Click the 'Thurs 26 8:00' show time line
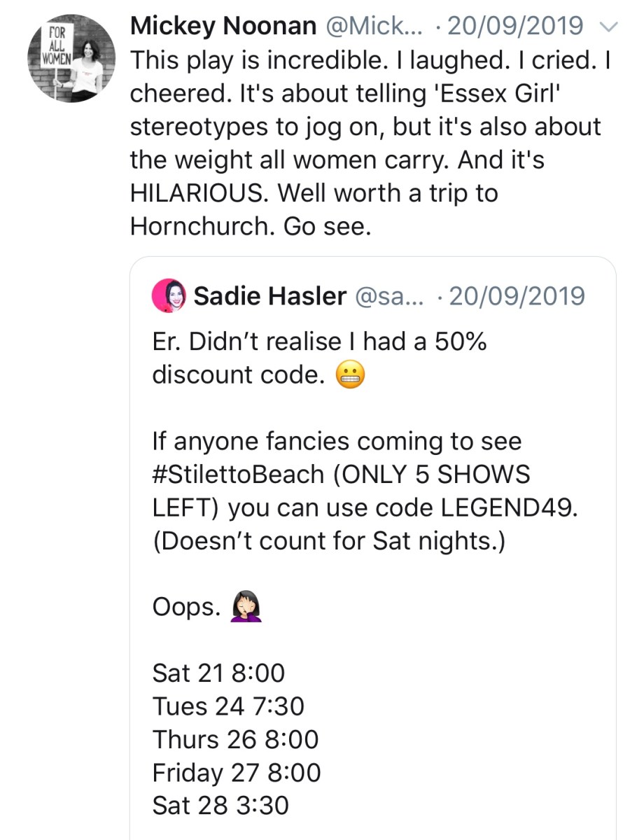 [x=235, y=740]
